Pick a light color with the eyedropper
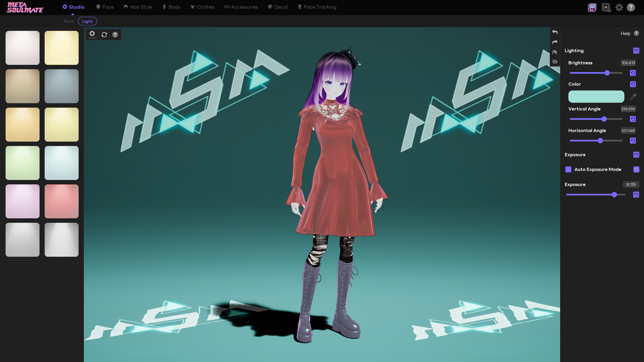644x362 pixels. click(633, 97)
